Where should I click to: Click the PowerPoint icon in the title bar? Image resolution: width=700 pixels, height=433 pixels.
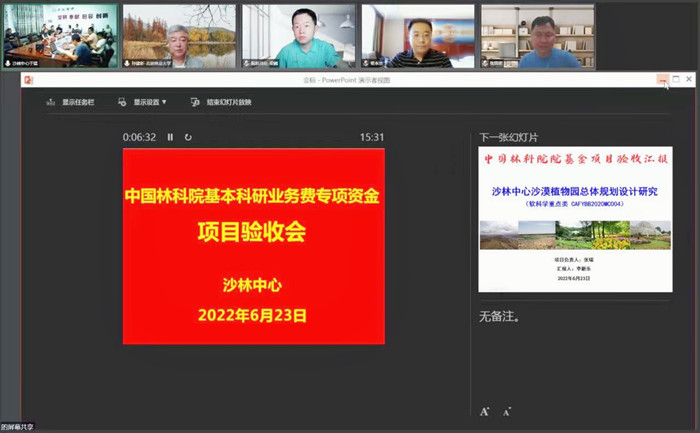29,80
